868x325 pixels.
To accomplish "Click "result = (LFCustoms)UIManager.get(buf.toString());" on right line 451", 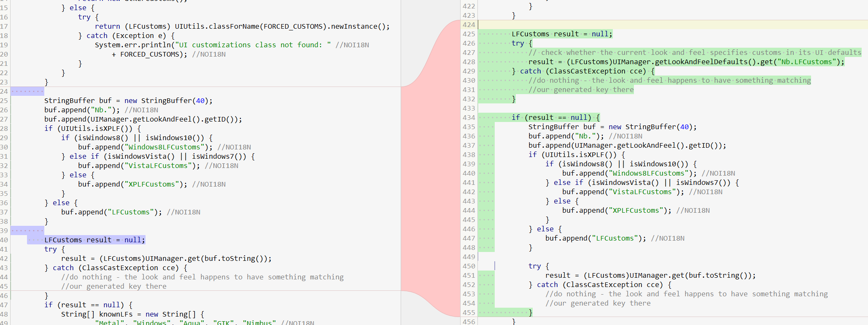I will [x=650, y=275].
